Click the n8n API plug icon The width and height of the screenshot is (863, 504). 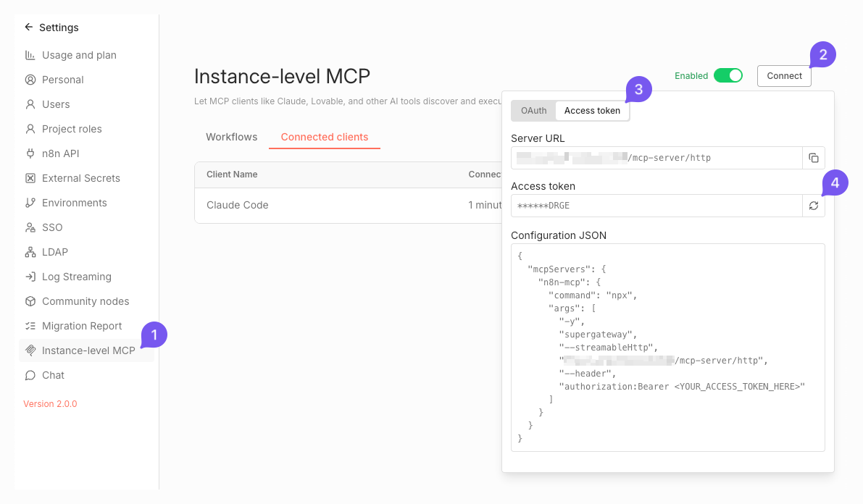30,154
